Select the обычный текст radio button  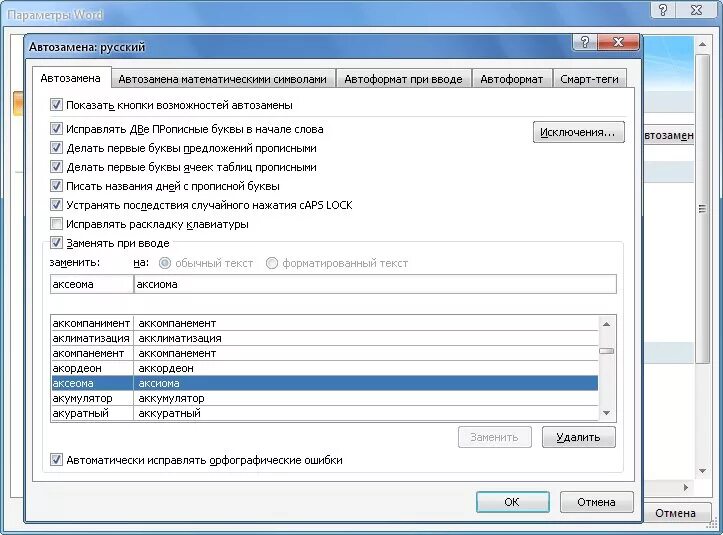pyautogui.click(x=165, y=263)
